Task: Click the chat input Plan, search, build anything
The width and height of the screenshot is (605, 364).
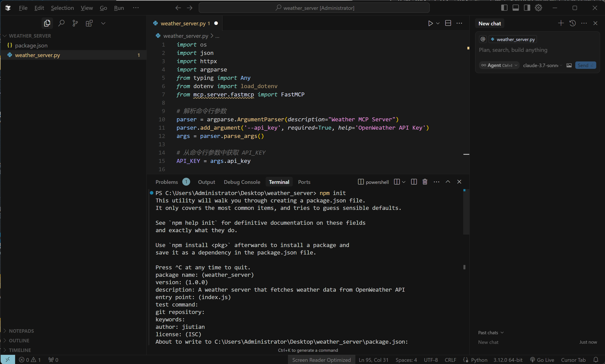Action: point(538,50)
